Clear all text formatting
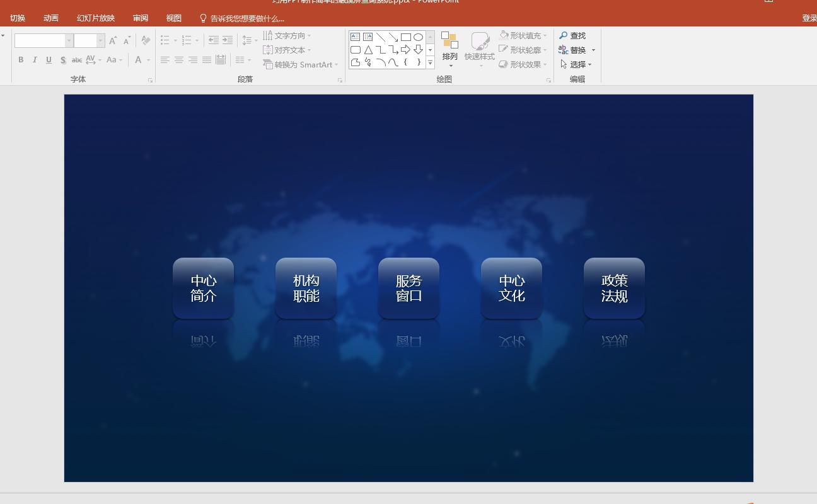Viewport: 817px width, 504px height. click(x=146, y=40)
